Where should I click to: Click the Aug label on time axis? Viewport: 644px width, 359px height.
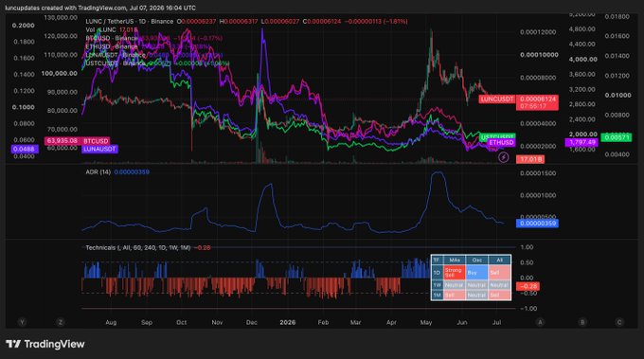(x=111, y=322)
